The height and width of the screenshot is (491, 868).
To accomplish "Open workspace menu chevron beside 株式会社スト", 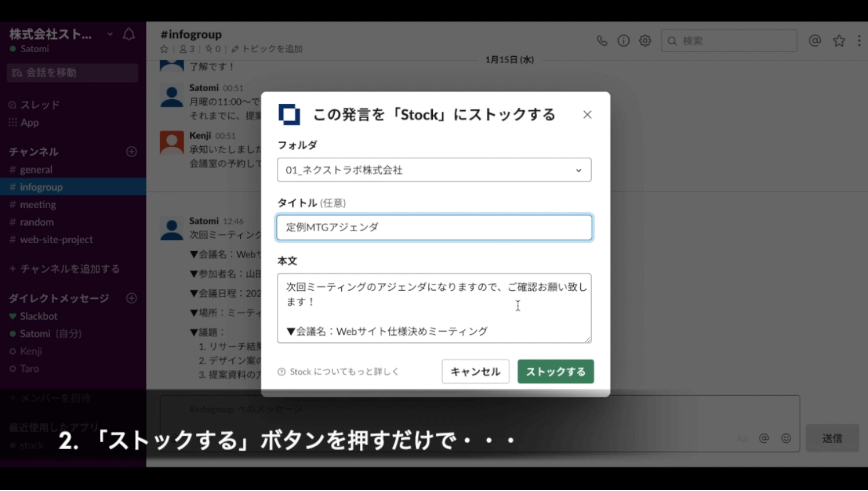I will click(x=110, y=34).
